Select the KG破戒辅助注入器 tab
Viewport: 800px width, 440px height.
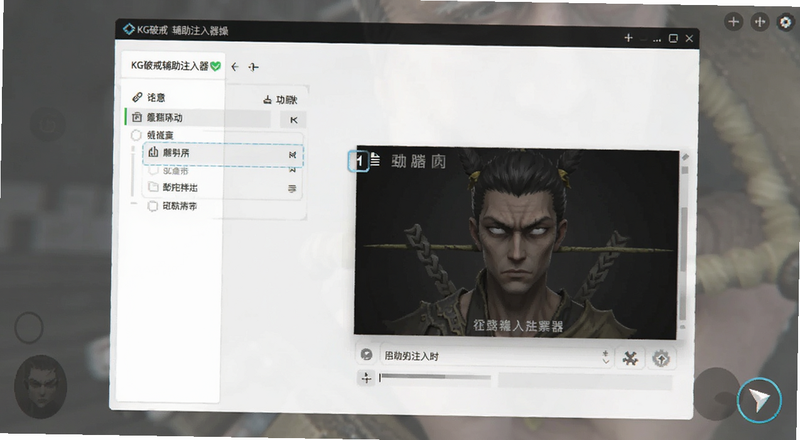(x=172, y=65)
